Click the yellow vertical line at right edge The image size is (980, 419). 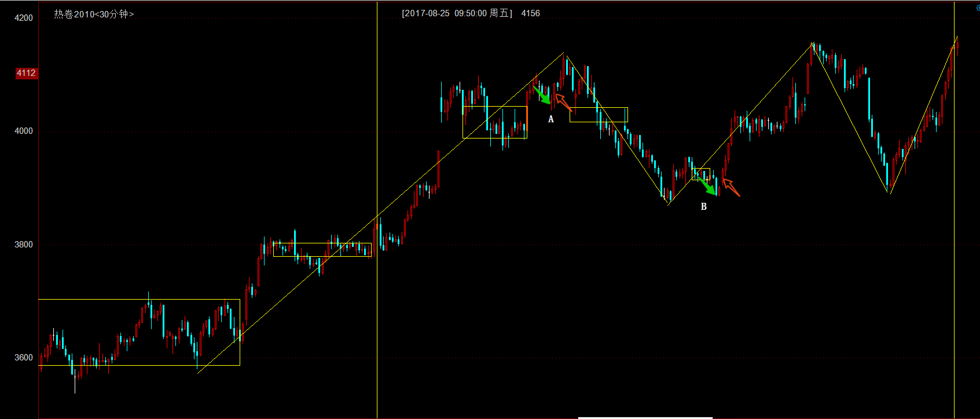tap(954, 290)
